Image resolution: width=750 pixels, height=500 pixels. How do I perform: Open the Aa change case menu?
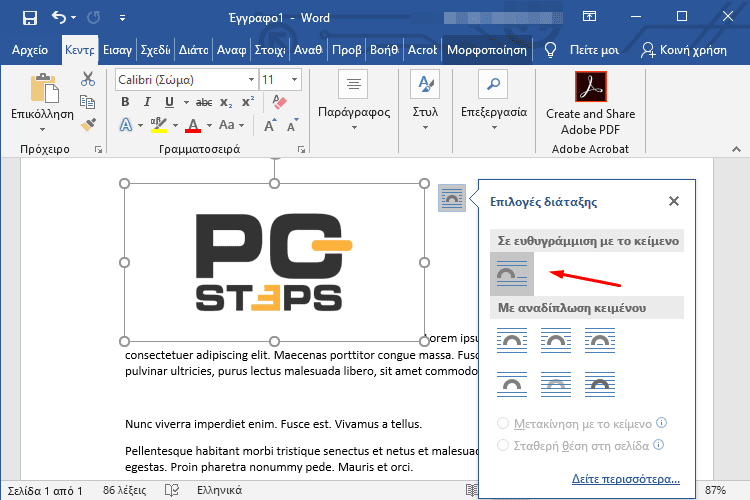pos(231,125)
